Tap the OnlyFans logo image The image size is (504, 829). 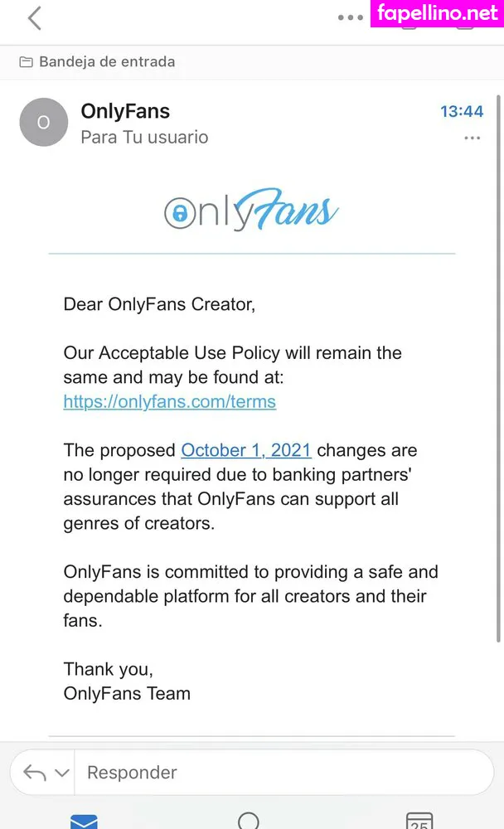click(251, 211)
